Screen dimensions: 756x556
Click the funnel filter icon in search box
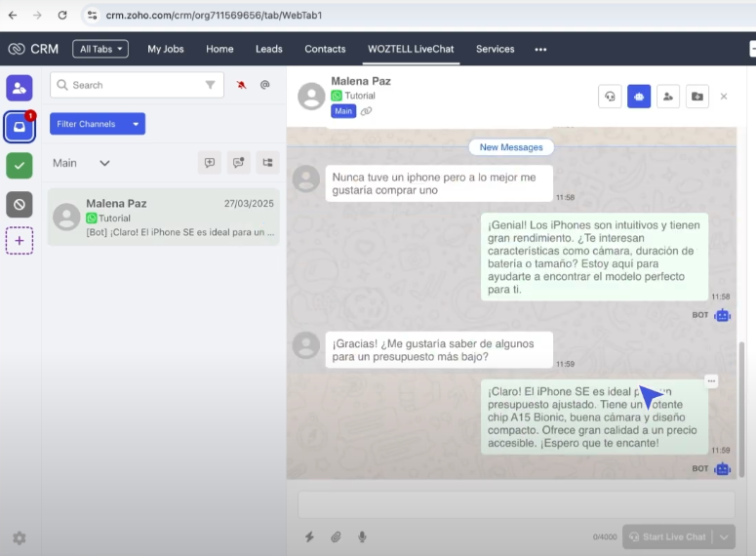(x=210, y=85)
